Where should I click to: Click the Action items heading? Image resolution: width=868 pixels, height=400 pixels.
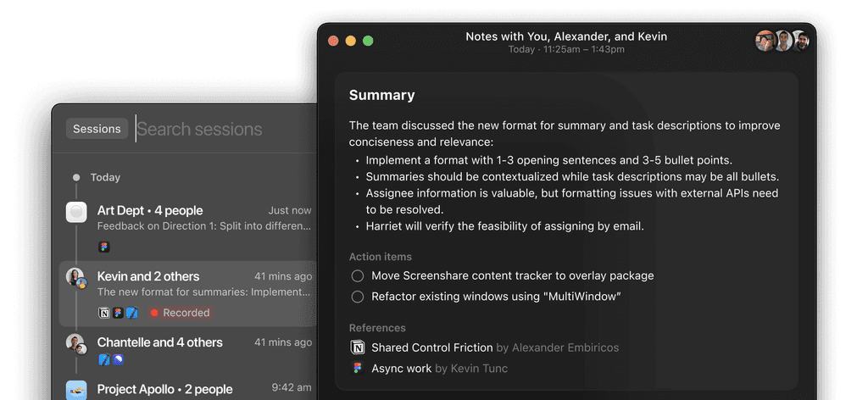click(381, 257)
